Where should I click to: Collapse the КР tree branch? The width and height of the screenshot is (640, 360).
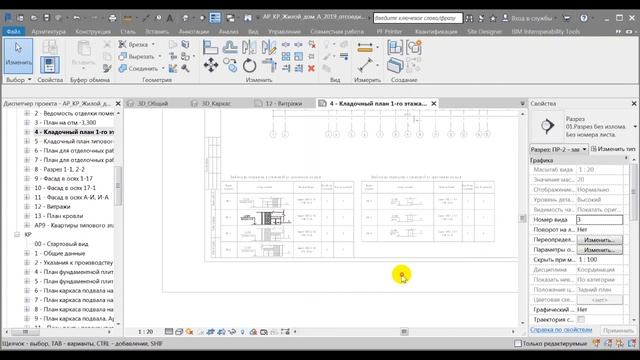[17, 234]
